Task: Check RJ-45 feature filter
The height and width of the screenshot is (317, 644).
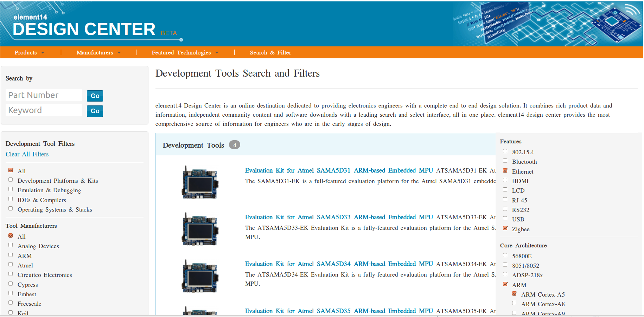Action: tap(505, 200)
